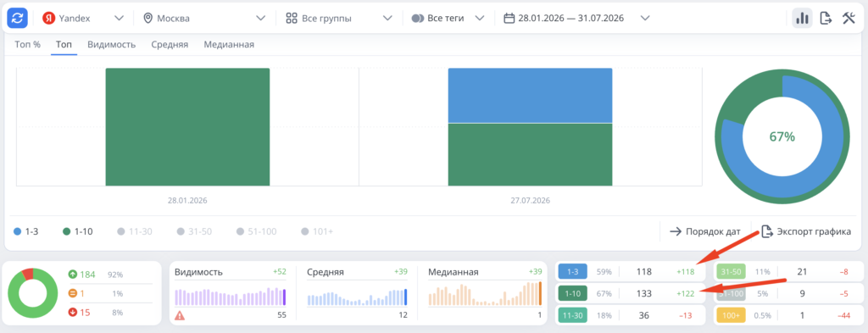Image resolution: width=868 pixels, height=333 pixels.
Task: Click the orange equals icon beside 1
Action: coord(73,293)
